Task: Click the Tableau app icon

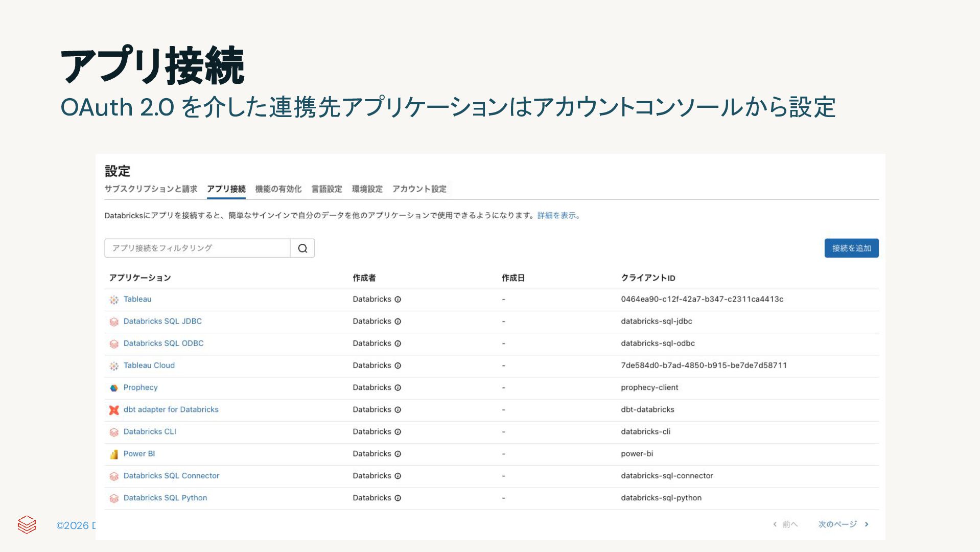Action: coord(114,300)
